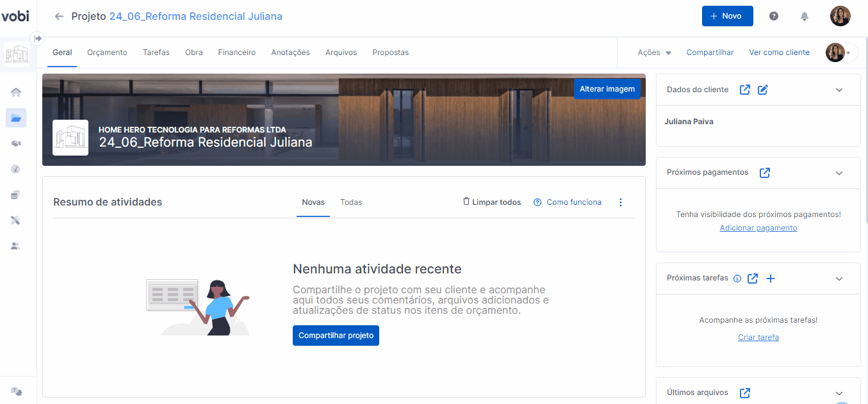This screenshot has width=868, height=404.
Task: Collapse the Próximas tarefas panel
Action: 839,279
